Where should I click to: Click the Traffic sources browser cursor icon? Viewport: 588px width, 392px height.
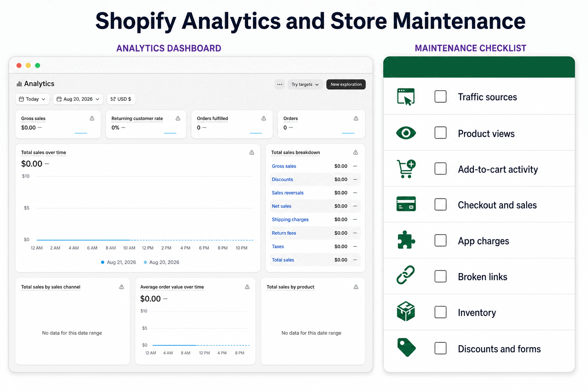pos(406,97)
